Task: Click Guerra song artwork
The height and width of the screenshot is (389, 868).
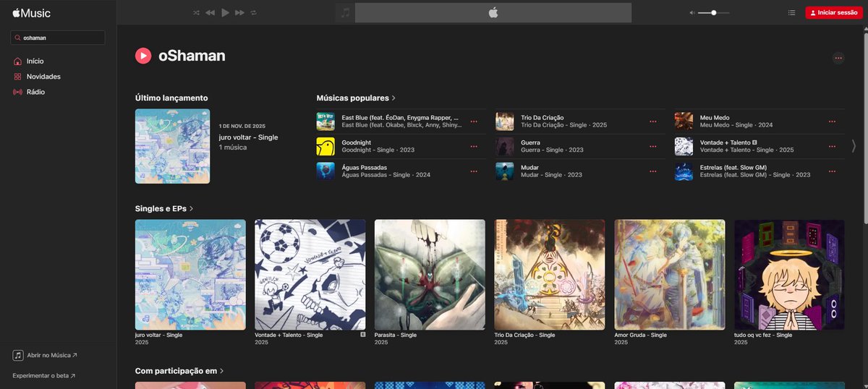Action: (505, 146)
